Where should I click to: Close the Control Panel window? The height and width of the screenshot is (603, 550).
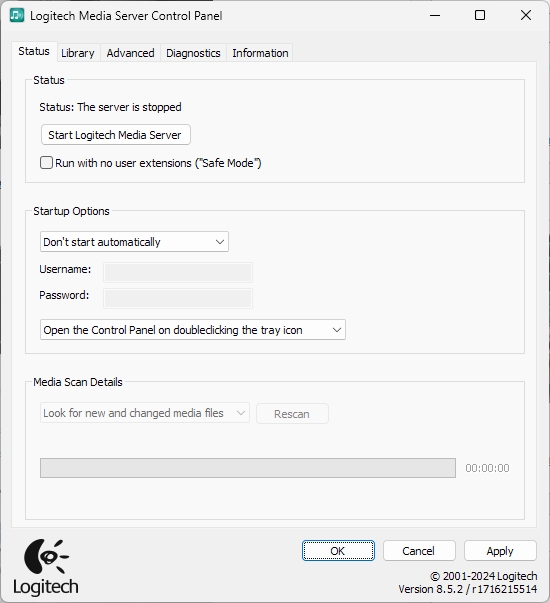526,15
